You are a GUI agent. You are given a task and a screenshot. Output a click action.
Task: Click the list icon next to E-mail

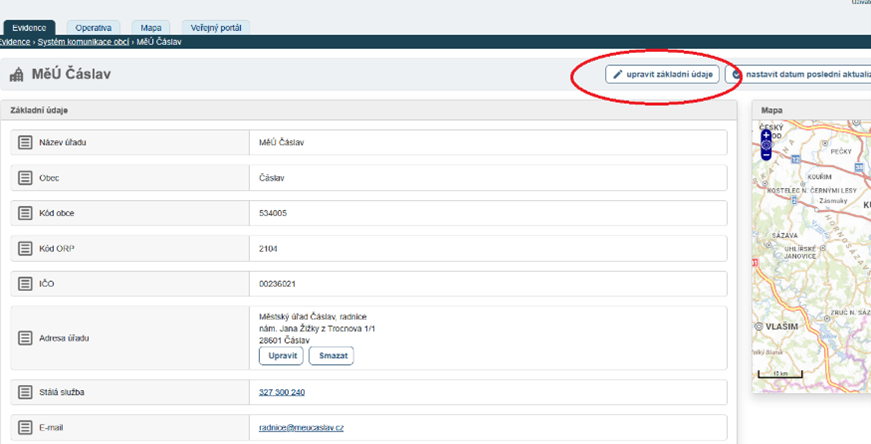(x=25, y=427)
